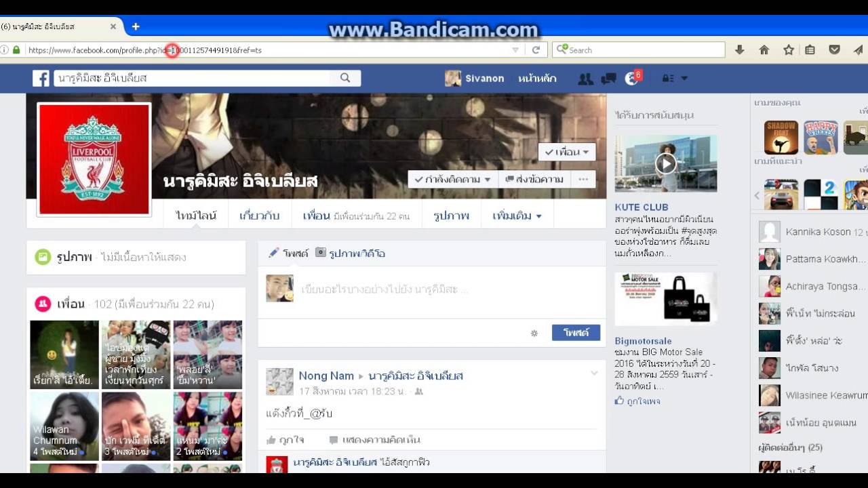
Task: Click the search magnifier in Facebook bar
Action: [345, 78]
